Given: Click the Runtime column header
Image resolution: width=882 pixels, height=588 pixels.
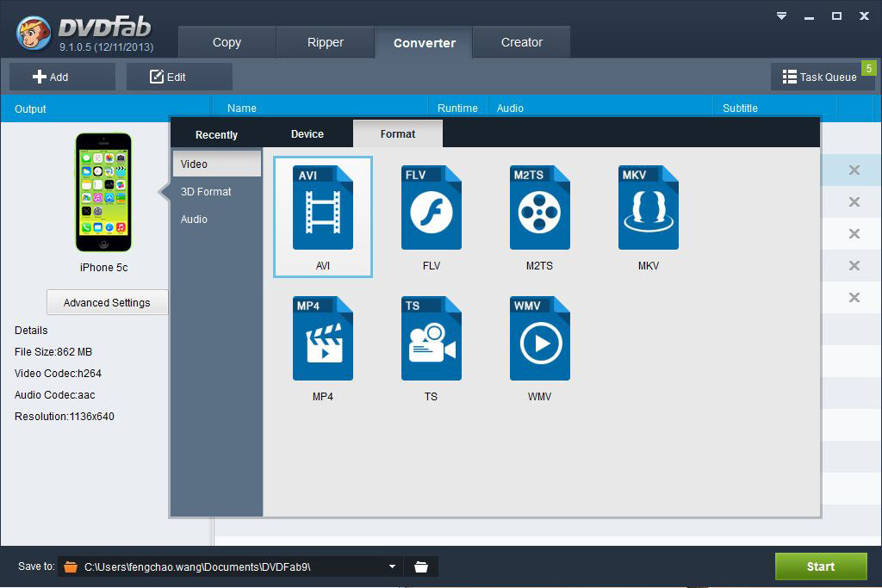Looking at the screenshot, I should click(457, 108).
